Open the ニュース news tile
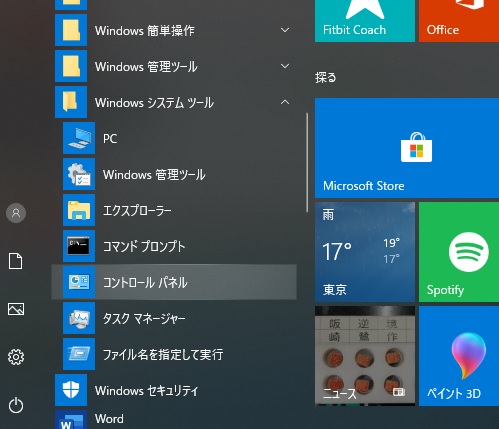 click(365, 356)
